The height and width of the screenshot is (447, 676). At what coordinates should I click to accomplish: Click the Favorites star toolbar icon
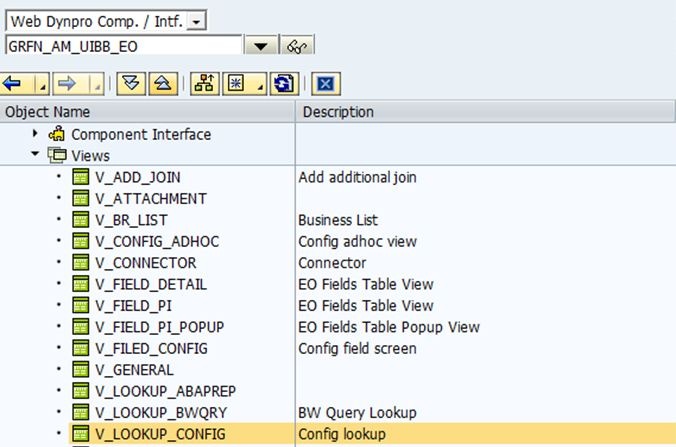(236, 83)
